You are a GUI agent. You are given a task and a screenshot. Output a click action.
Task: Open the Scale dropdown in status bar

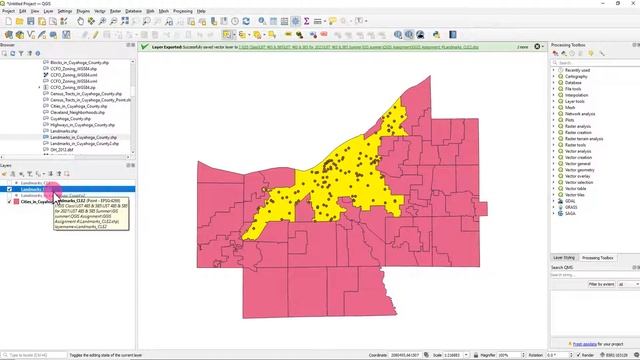point(466,355)
